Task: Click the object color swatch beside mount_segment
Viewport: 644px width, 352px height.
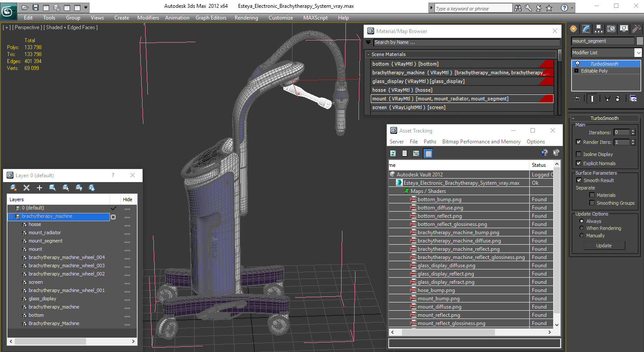Action: (x=639, y=41)
